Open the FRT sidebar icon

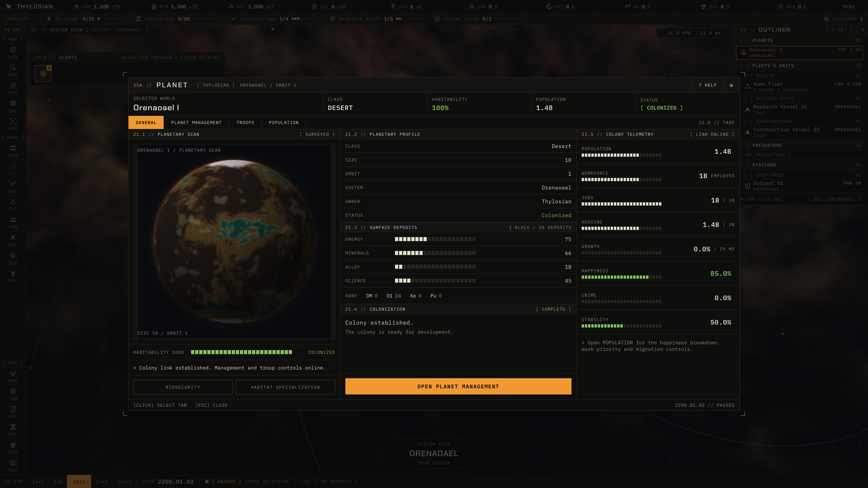click(13, 430)
